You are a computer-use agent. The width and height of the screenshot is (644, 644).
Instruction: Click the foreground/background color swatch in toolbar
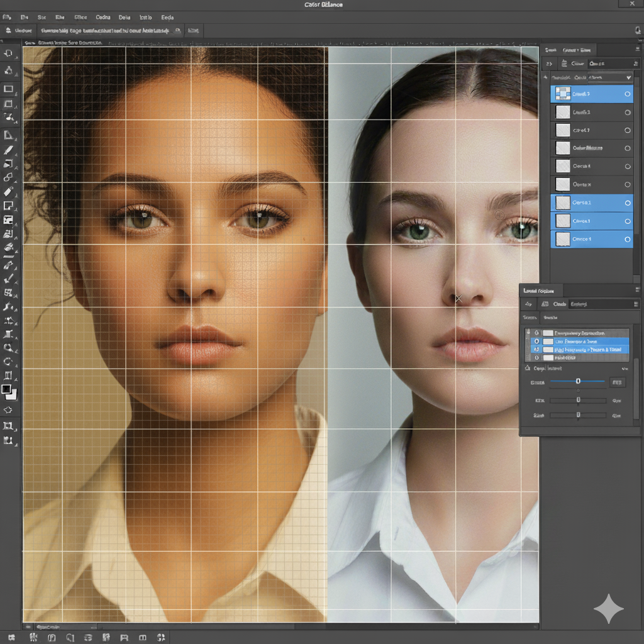(x=9, y=391)
